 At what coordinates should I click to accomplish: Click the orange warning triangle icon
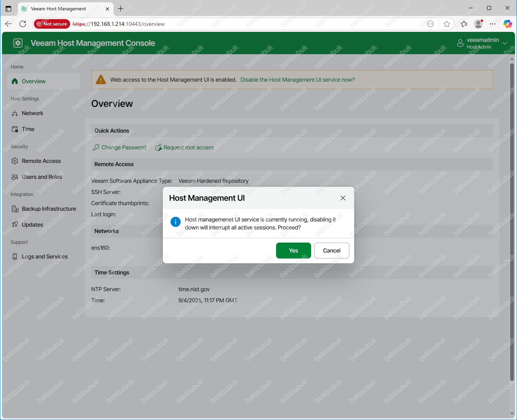[x=101, y=80]
